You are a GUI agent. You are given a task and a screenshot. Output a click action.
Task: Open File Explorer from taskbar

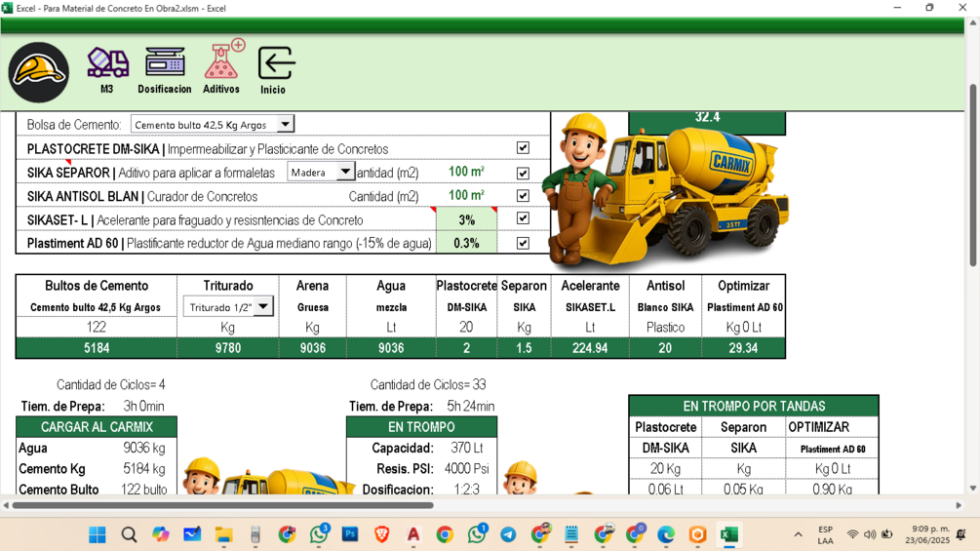(x=223, y=534)
